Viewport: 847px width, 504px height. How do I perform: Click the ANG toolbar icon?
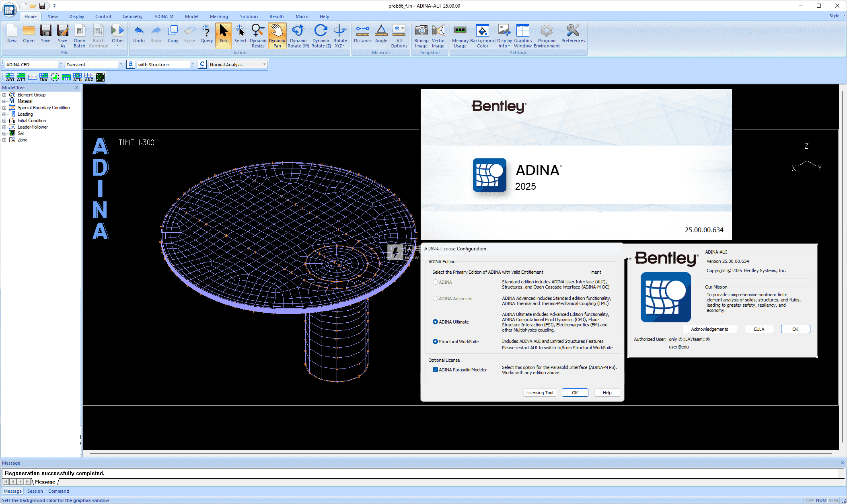(89, 77)
